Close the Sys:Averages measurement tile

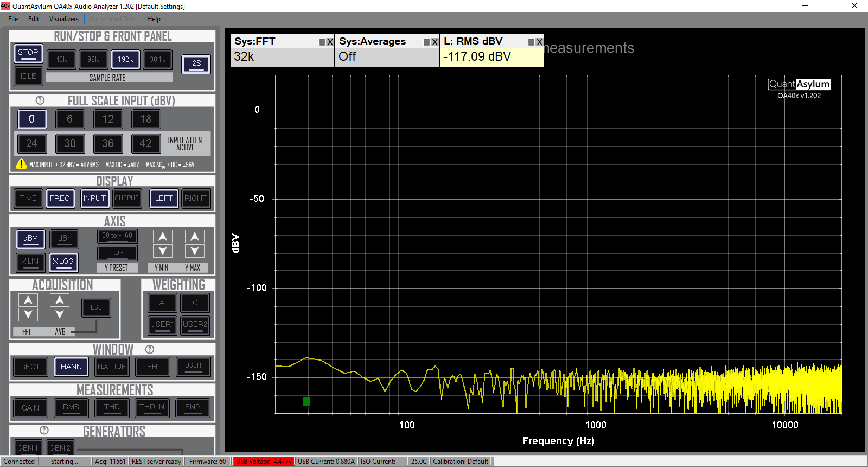pos(435,42)
